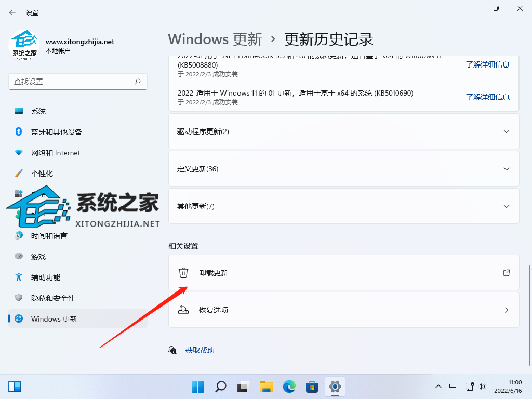Open the user account avatar
The image size is (532, 399).
coord(24,46)
